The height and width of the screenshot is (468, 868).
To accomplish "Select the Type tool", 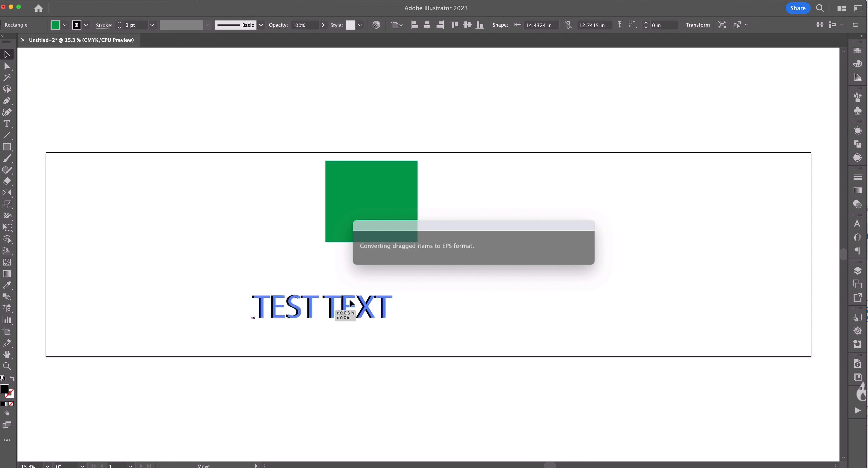I will coord(7,124).
